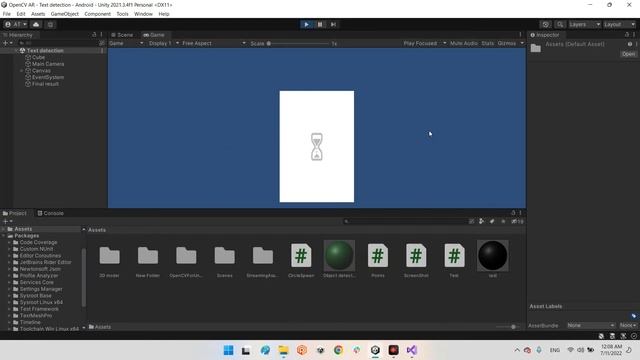Open the version control icon in toolbar
The image size is (640, 360).
click(x=50, y=24)
